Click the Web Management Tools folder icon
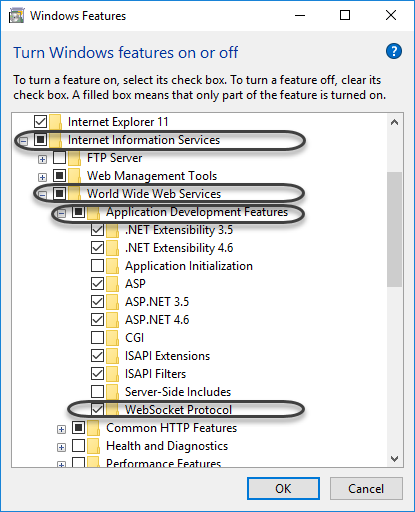 pos(74,176)
